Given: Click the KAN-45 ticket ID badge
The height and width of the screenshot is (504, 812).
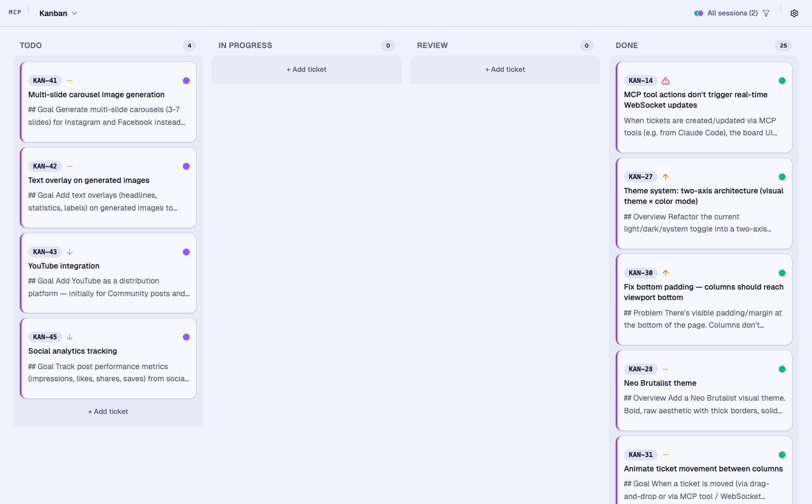Looking at the screenshot, I should coord(45,337).
